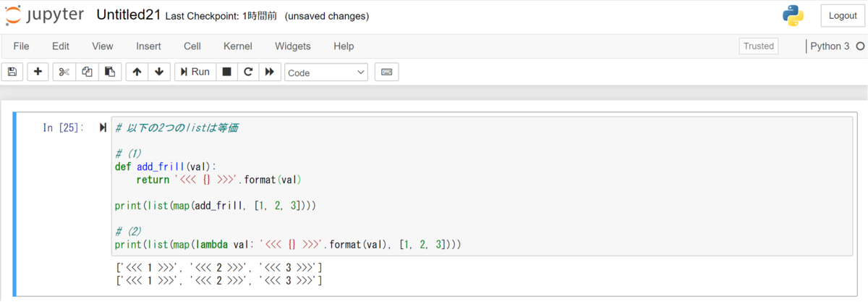Open the File menu
Image resolution: width=868 pixels, height=302 pixels.
21,46
